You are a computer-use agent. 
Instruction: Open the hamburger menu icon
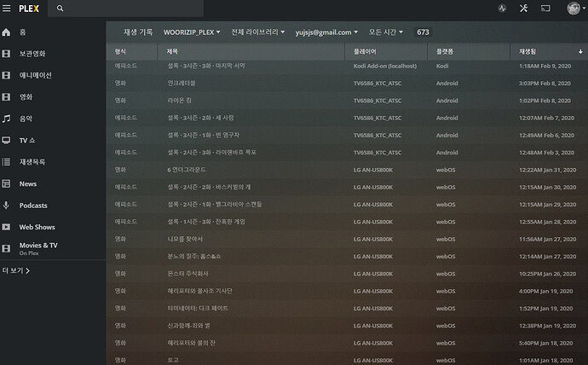click(x=6, y=9)
